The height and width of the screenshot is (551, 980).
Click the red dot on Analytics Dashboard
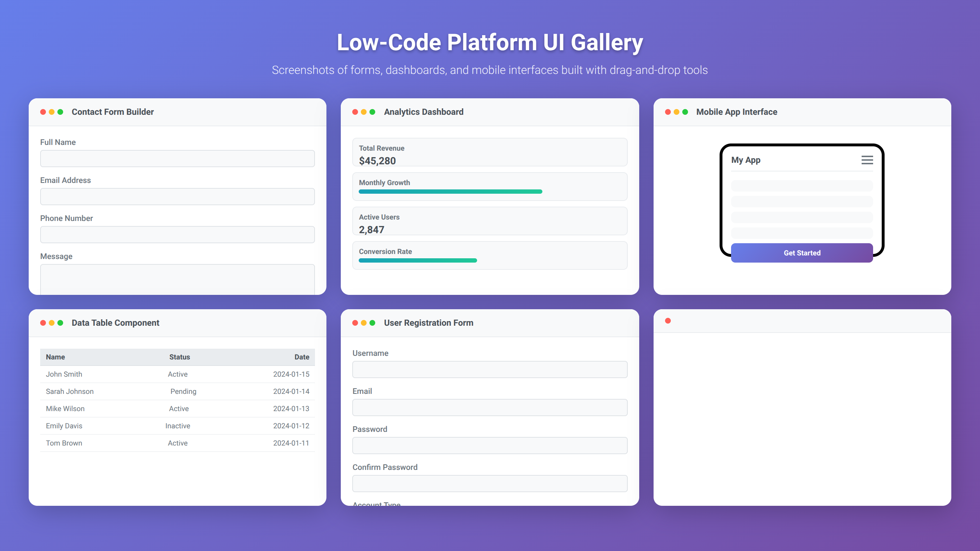point(355,112)
